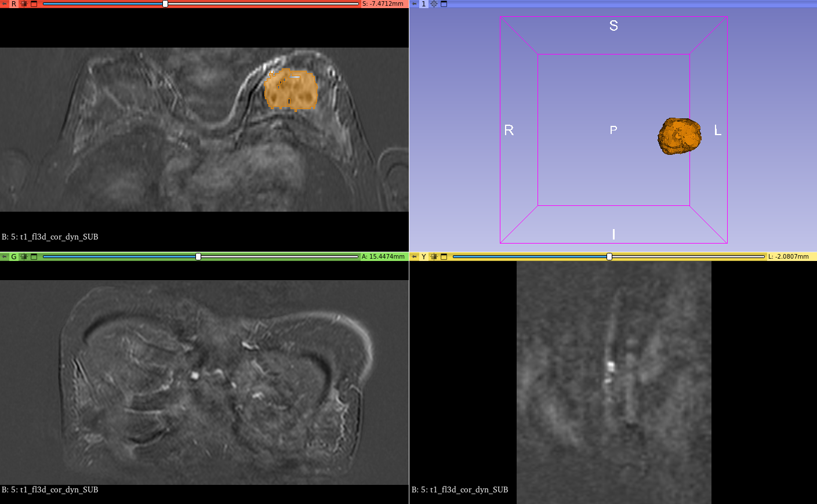
Task: Expand the red slice controller with its R label
Action: (13, 3)
